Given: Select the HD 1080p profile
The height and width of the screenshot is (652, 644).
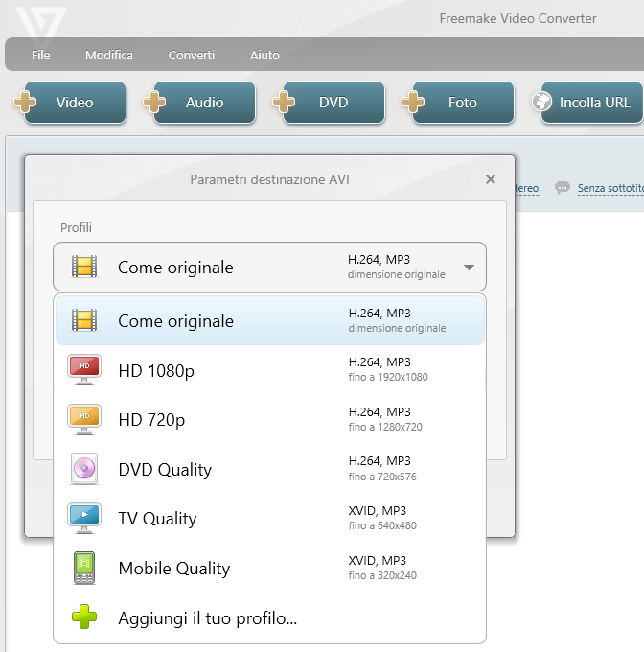Looking at the screenshot, I should pyautogui.click(x=270, y=370).
